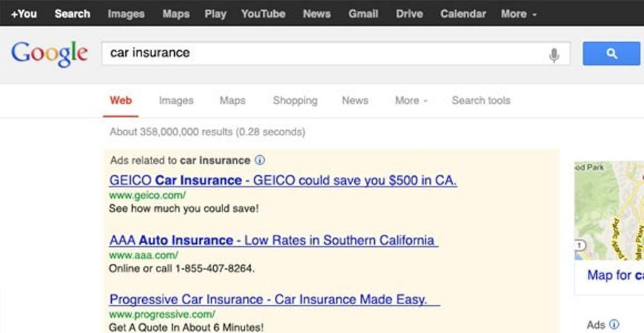The height and width of the screenshot is (333, 644).
Task: Open Search tools options
Action: point(481,101)
